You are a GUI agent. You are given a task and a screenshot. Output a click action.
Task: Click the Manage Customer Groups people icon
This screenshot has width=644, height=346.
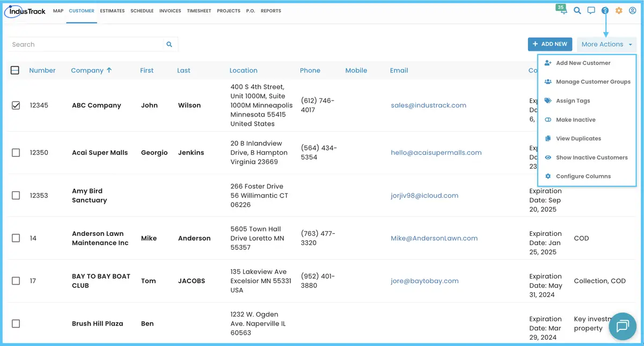click(x=548, y=82)
